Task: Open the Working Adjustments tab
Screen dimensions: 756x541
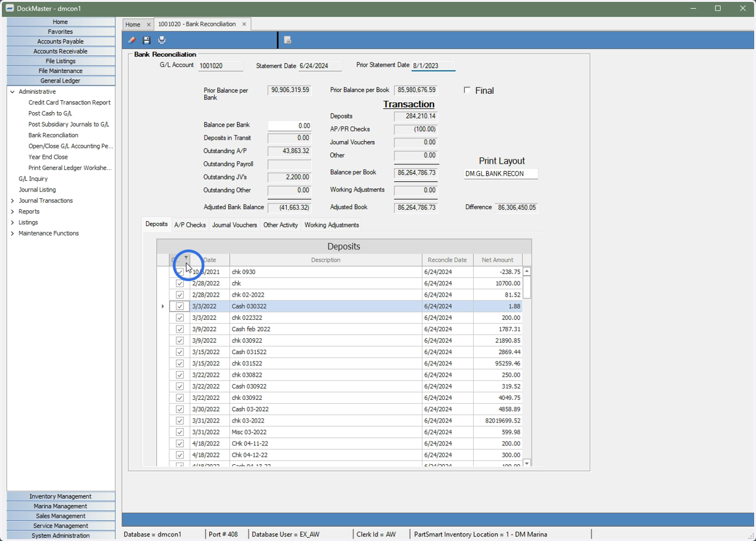Action: coord(331,225)
